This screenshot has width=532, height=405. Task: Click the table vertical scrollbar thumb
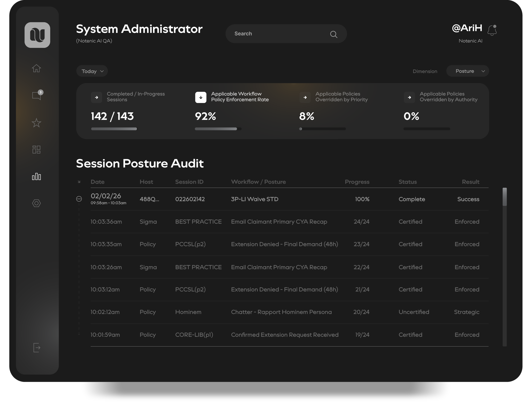[504, 197]
